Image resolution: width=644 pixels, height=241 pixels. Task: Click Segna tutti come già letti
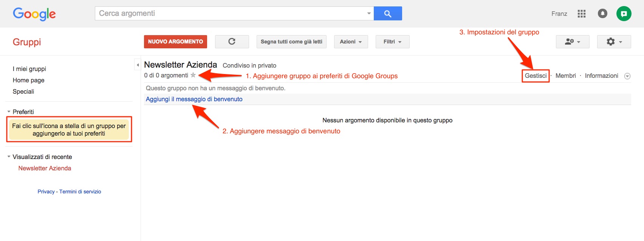pyautogui.click(x=291, y=42)
